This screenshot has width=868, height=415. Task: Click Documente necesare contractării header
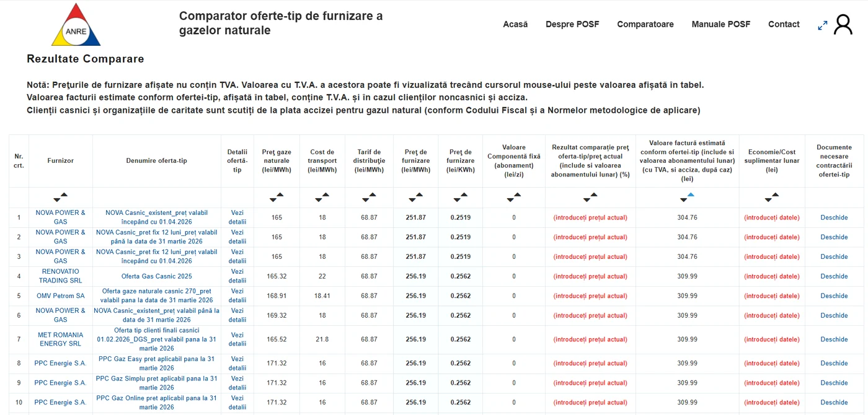pos(834,161)
